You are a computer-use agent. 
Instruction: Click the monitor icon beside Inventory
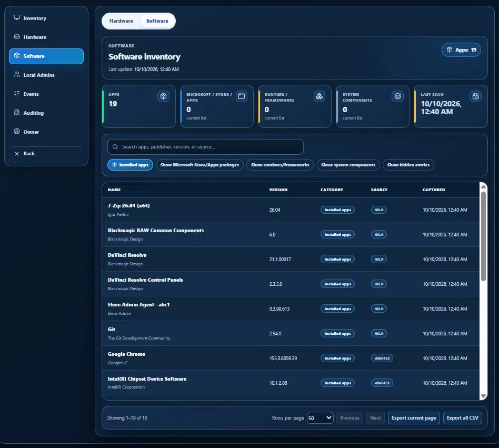tap(17, 18)
